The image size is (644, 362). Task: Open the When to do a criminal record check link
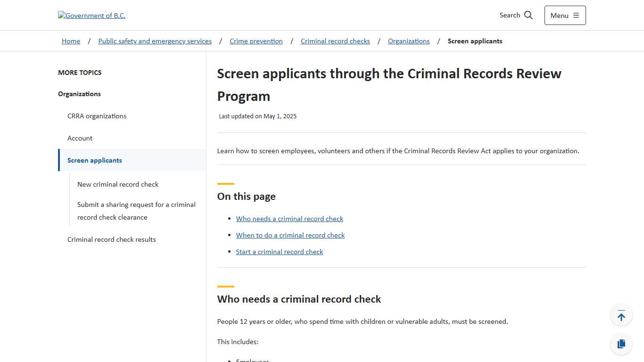(x=290, y=235)
